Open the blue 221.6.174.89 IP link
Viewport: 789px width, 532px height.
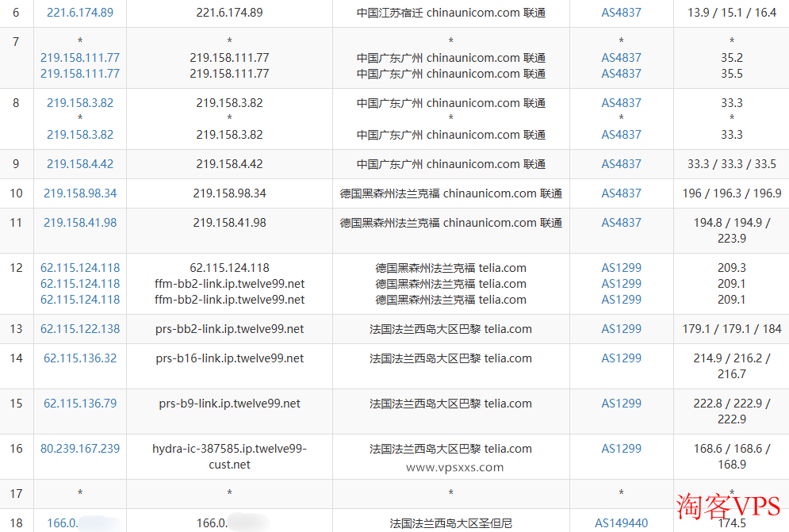click(x=80, y=13)
